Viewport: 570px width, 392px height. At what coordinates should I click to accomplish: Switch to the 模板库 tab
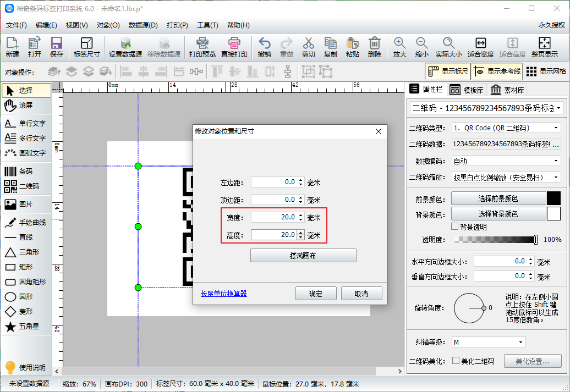pyautogui.click(x=467, y=90)
